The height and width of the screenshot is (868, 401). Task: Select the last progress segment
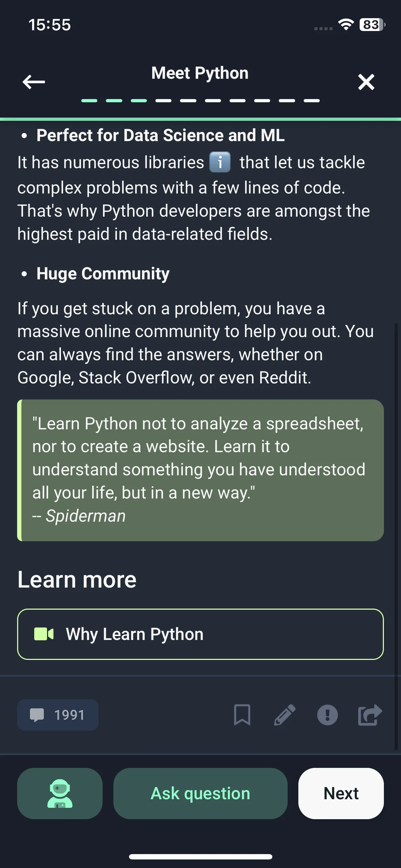312,100
